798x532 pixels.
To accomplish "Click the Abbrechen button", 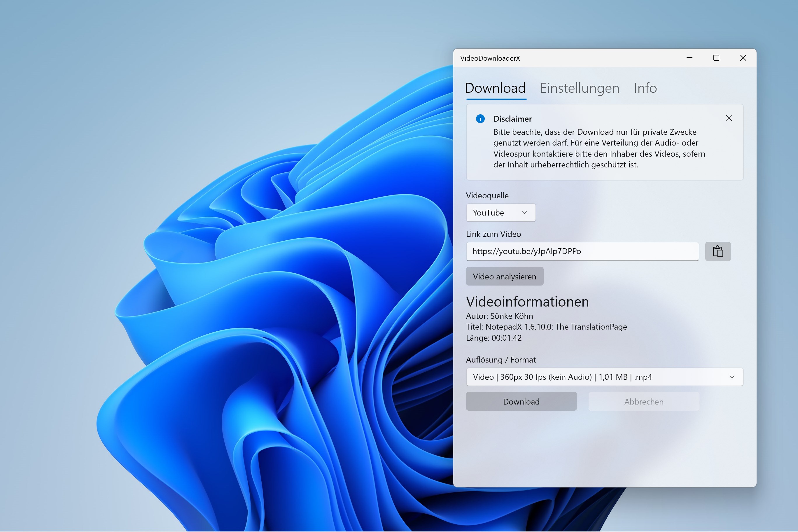I will coord(644,402).
